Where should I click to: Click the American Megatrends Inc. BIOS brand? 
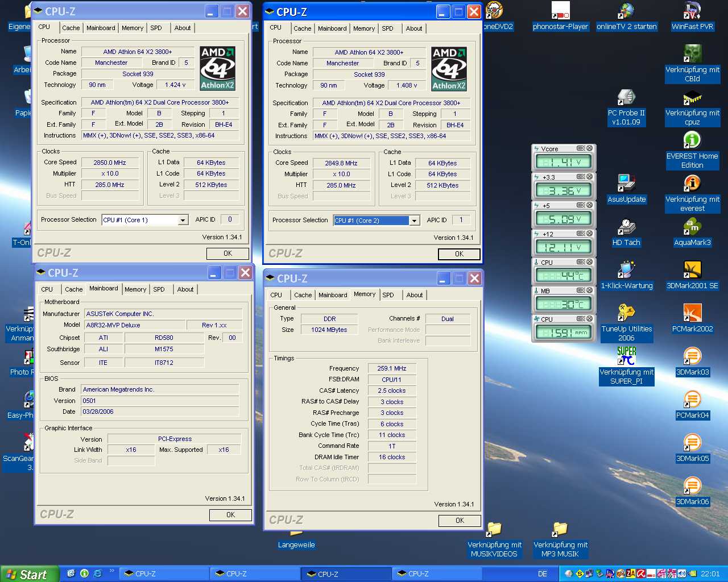click(160, 389)
